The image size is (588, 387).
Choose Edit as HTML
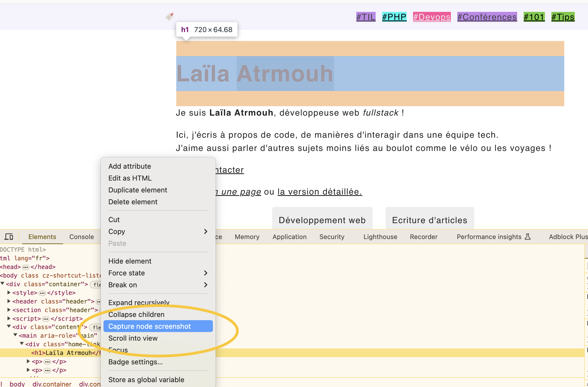tap(158, 178)
